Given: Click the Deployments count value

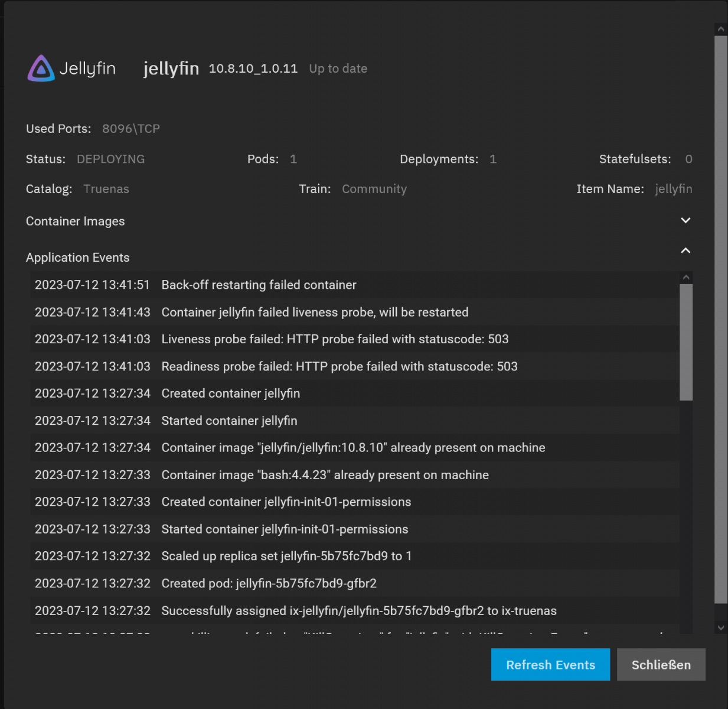Looking at the screenshot, I should pos(493,159).
